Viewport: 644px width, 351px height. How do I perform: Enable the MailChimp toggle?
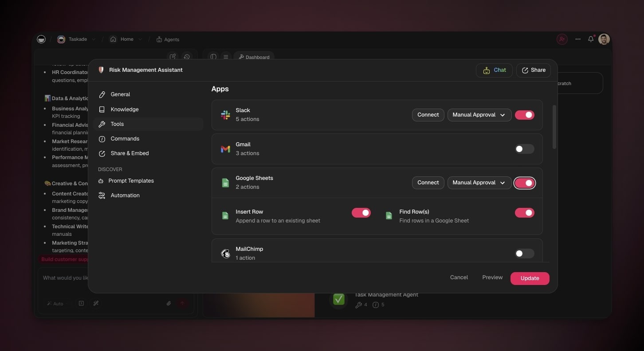(524, 253)
